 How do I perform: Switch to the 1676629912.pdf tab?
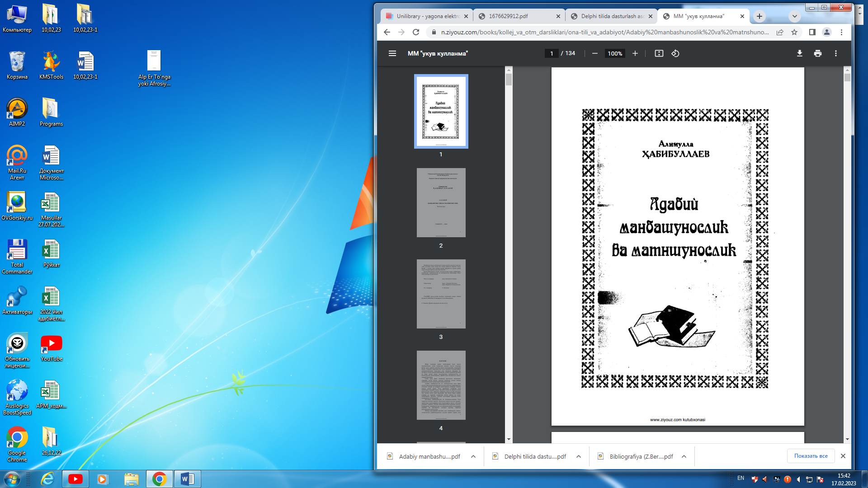[x=515, y=16]
